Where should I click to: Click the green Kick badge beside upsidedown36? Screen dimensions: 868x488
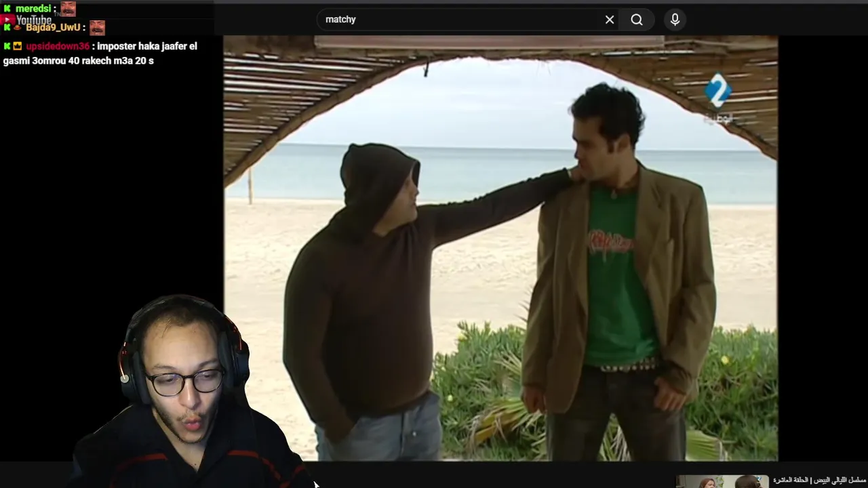(x=7, y=46)
